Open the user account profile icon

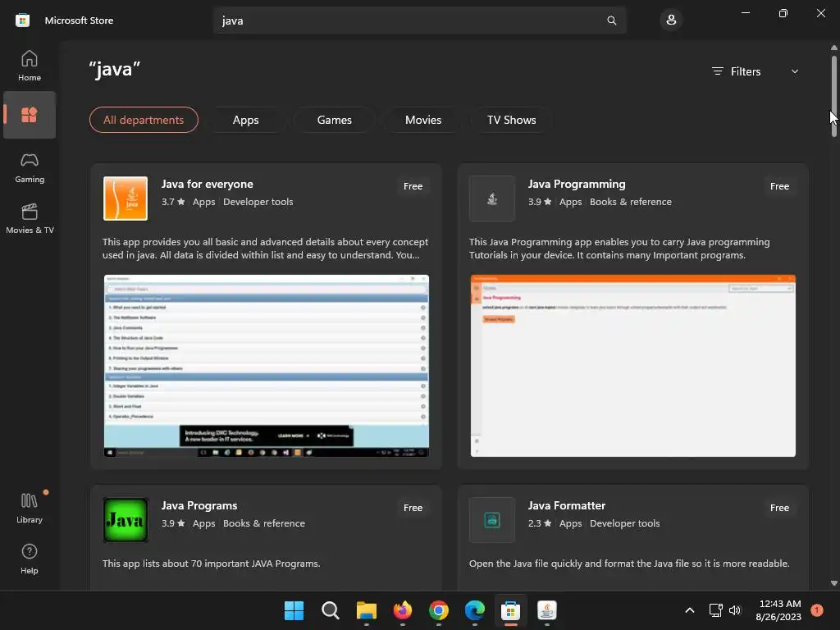pyautogui.click(x=671, y=21)
